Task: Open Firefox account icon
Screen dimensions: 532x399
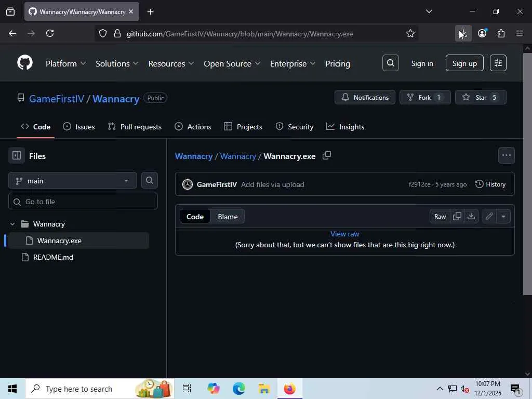Action: point(482,33)
